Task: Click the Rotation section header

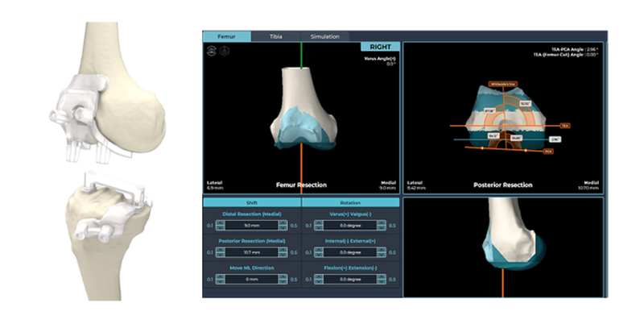Action: (349, 203)
